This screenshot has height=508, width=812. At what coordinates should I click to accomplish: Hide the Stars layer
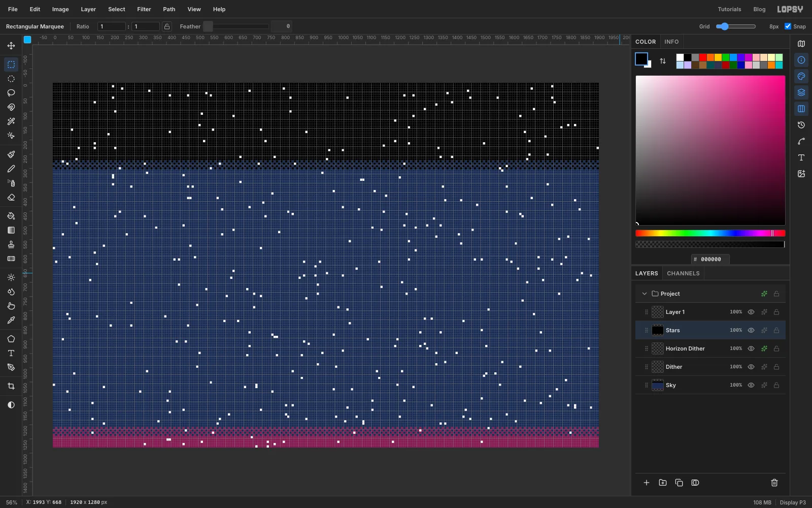pyautogui.click(x=751, y=330)
